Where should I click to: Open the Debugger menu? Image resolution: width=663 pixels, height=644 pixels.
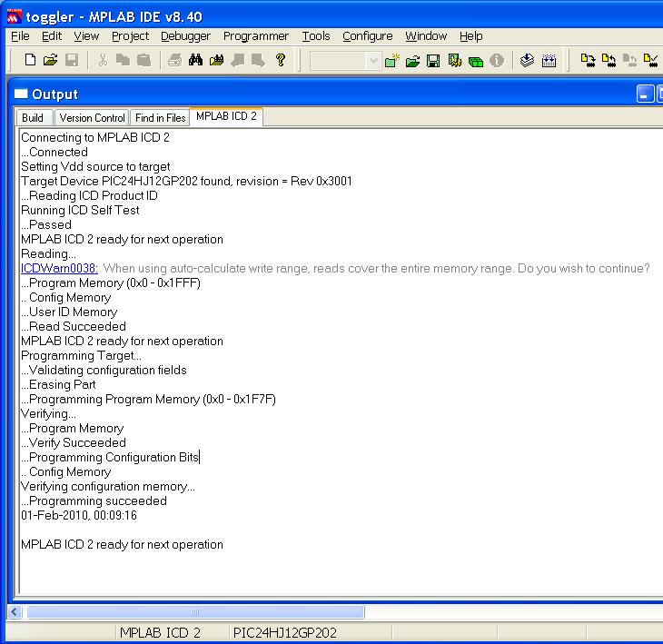[185, 36]
